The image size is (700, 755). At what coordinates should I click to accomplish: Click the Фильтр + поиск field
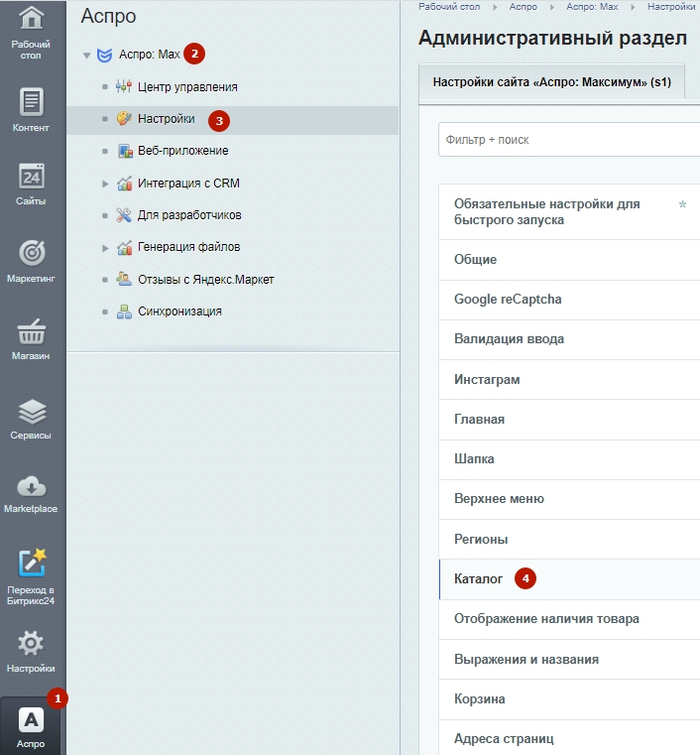pyautogui.click(x=569, y=140)
